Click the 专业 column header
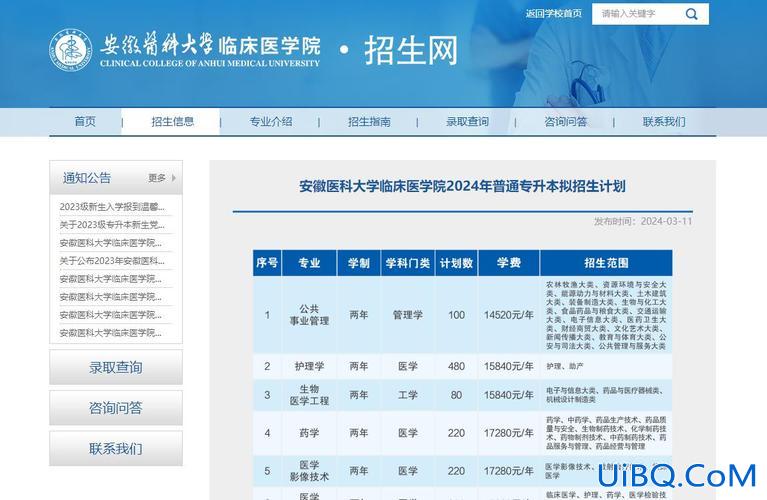The height and width of the screenshot is (500, 767). (309, 263)
